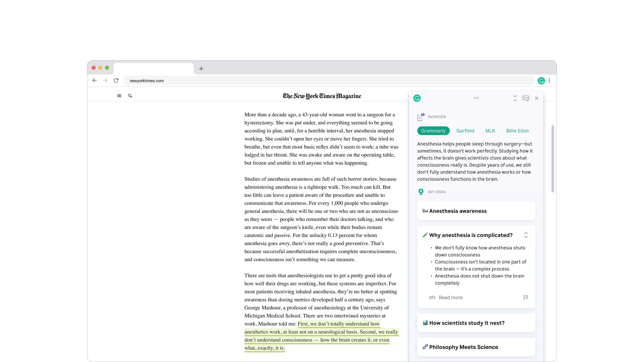Screen dimensions: 644x362
Task: Click the bullet 'Anesthesia does not shut down the brain'
Action: [x=479, y=279]
